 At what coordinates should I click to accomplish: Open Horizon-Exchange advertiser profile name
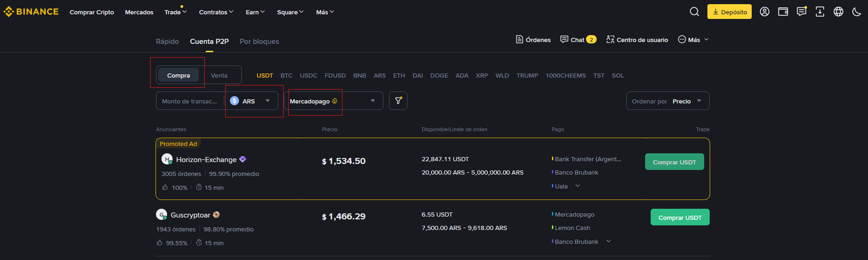[206, 159]
